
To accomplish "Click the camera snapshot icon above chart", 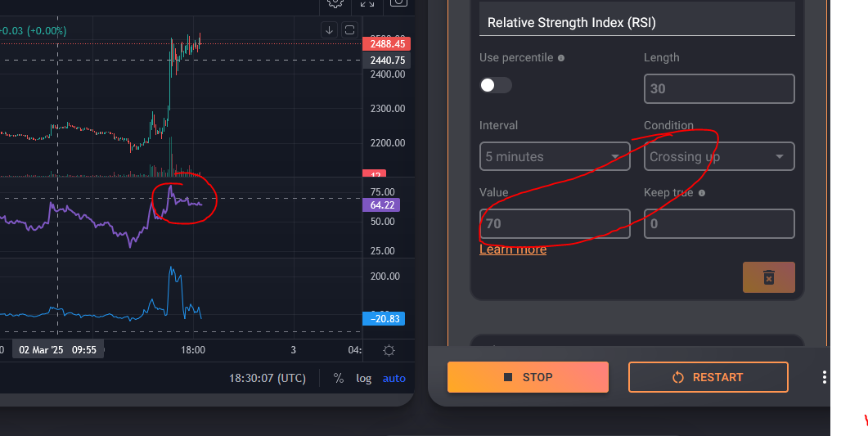I will point(398,2).
